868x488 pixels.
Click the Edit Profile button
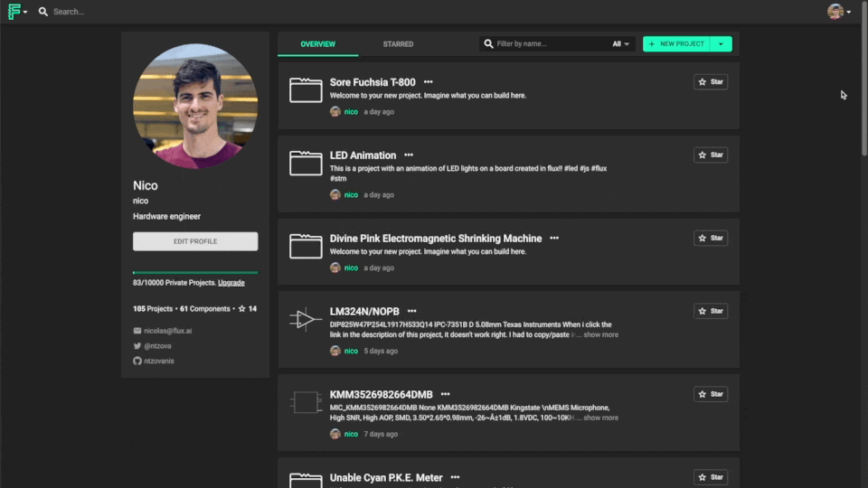click(x=195, y=241)
